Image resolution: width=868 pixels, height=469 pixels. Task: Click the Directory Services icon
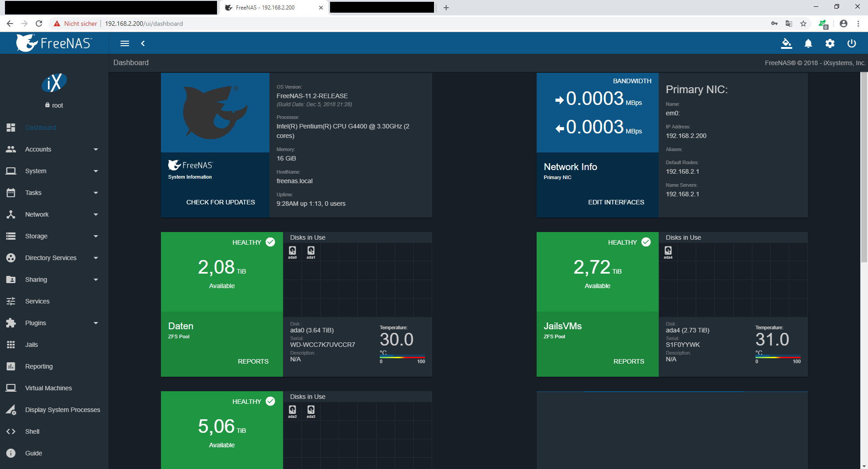pyautogui.click(x=11, y=258)
